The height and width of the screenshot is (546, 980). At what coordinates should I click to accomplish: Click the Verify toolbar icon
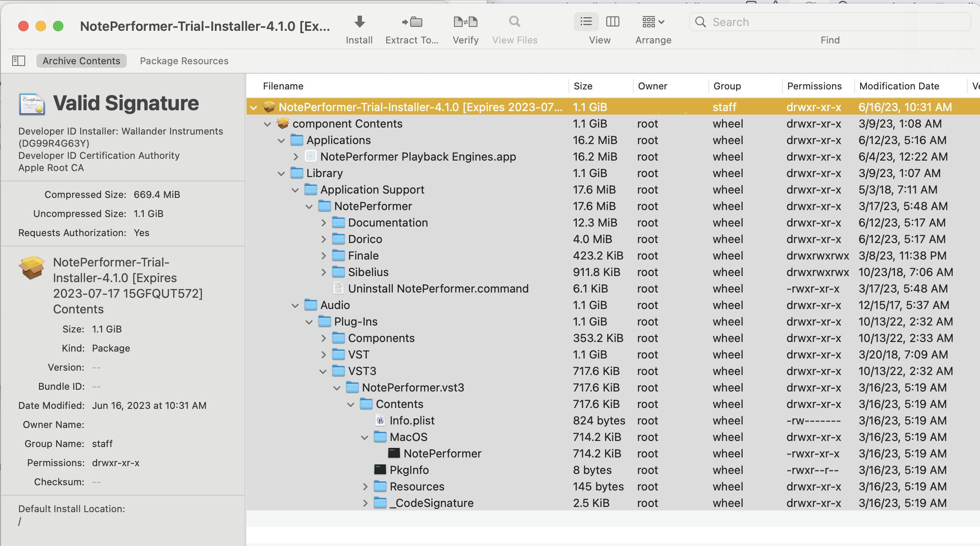point(465,22)
